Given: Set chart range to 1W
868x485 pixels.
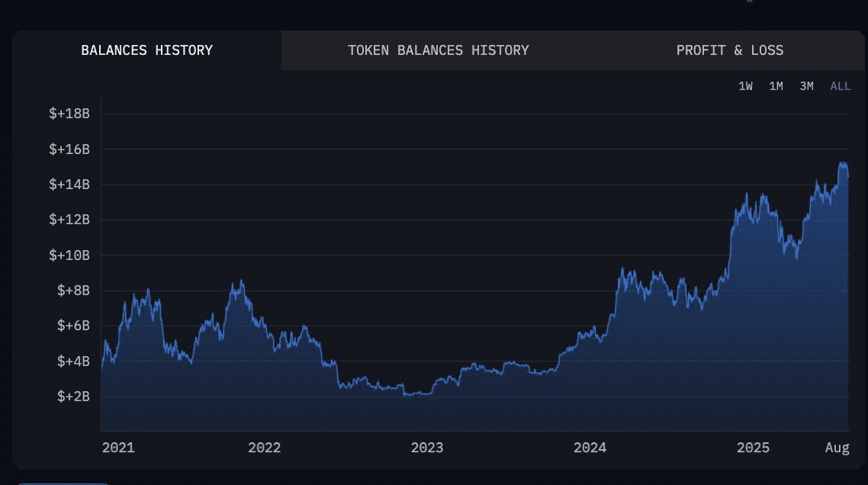Looking at the screenshot, I should coord(745,86).
